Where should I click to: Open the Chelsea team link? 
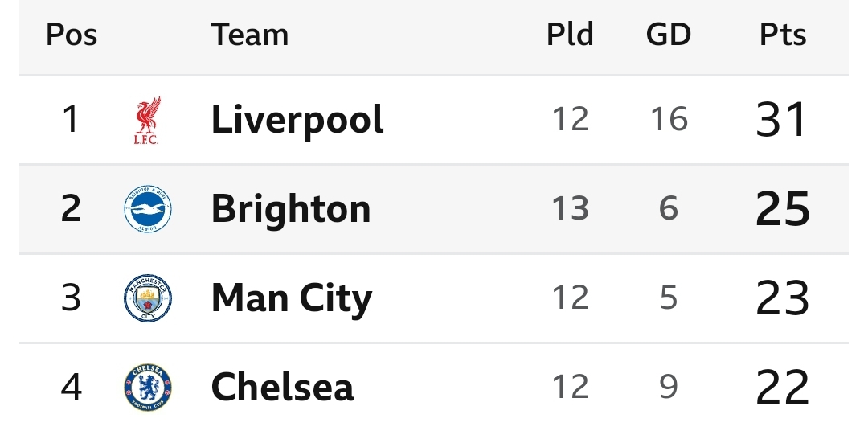coord(282,388)
